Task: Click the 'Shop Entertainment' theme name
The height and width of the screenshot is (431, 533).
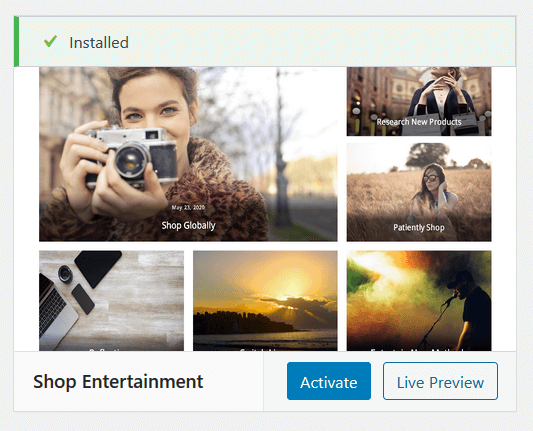Action: pos(118,381)
